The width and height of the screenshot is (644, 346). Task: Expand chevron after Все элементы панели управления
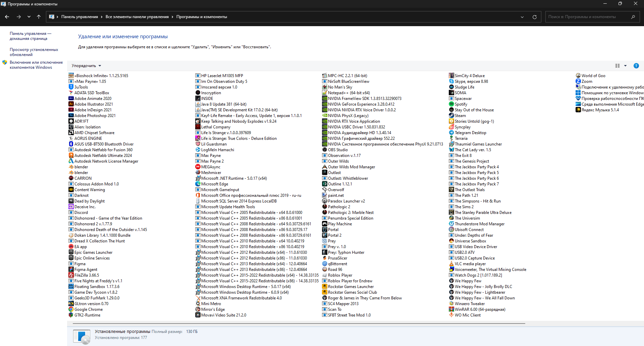(x=172, y=17)
